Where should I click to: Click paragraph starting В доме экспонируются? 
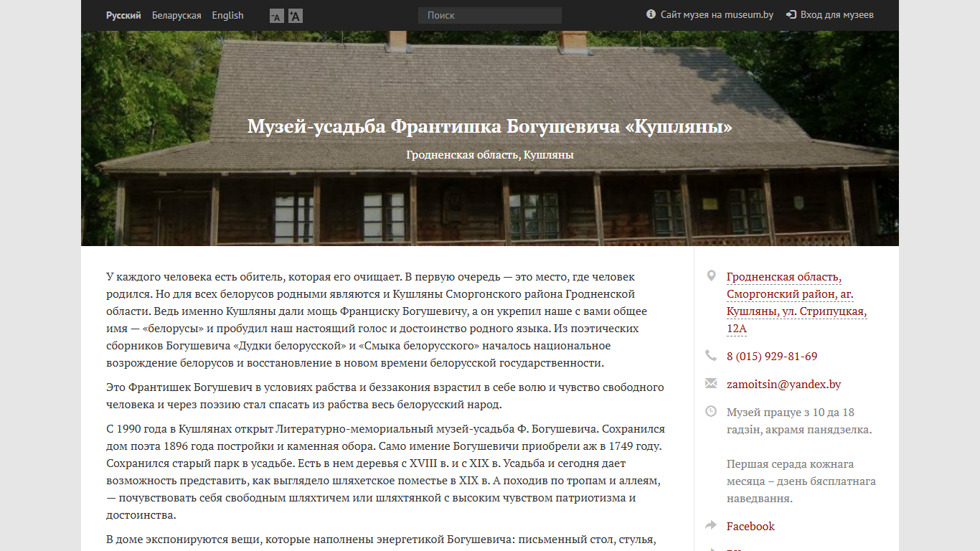click(x=380, y=540)
